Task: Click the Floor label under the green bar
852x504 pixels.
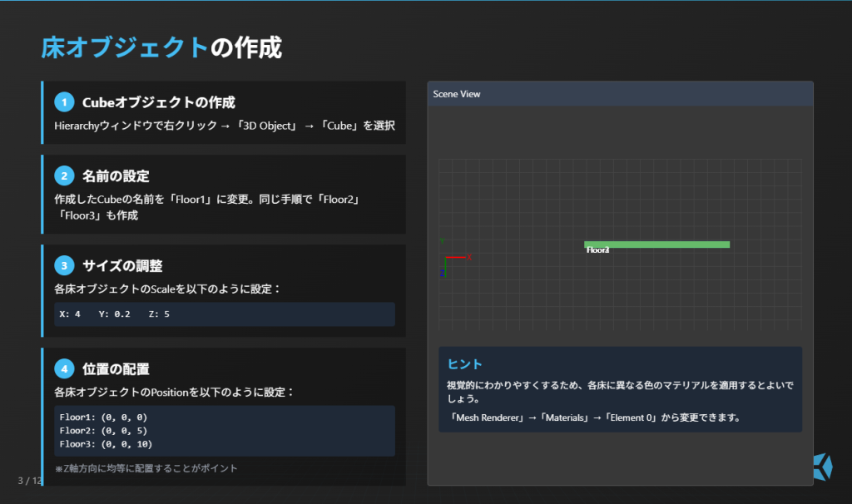Action: (597, 250)
